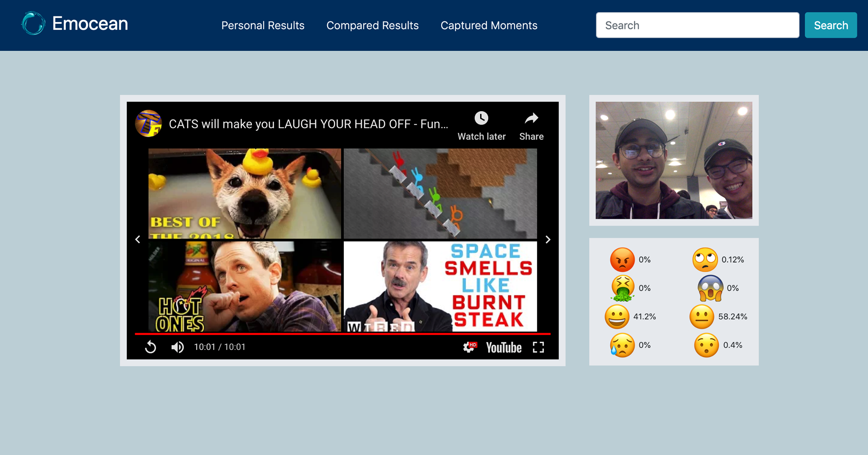Select the angry red emoji
Screen dimensions: 868x455
click(622, 260)
